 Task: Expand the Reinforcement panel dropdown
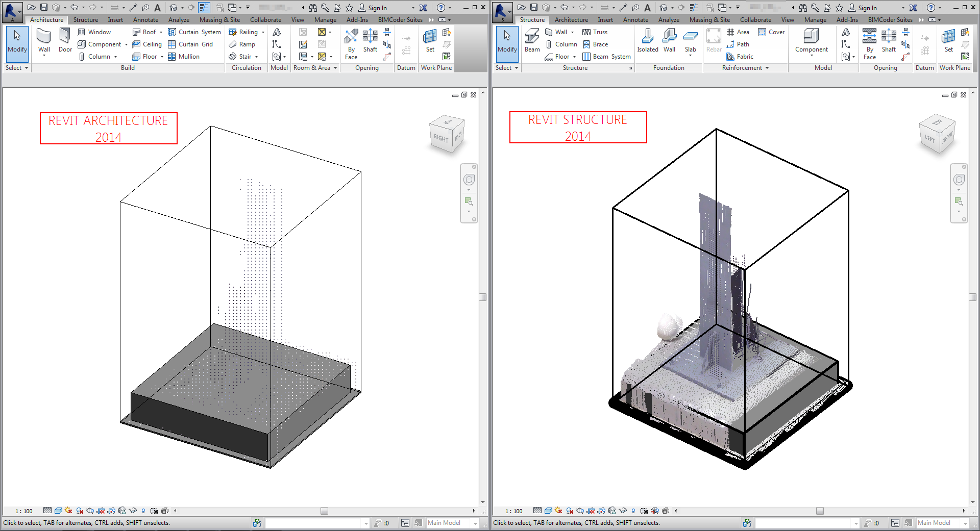click(x=768, y=67)
